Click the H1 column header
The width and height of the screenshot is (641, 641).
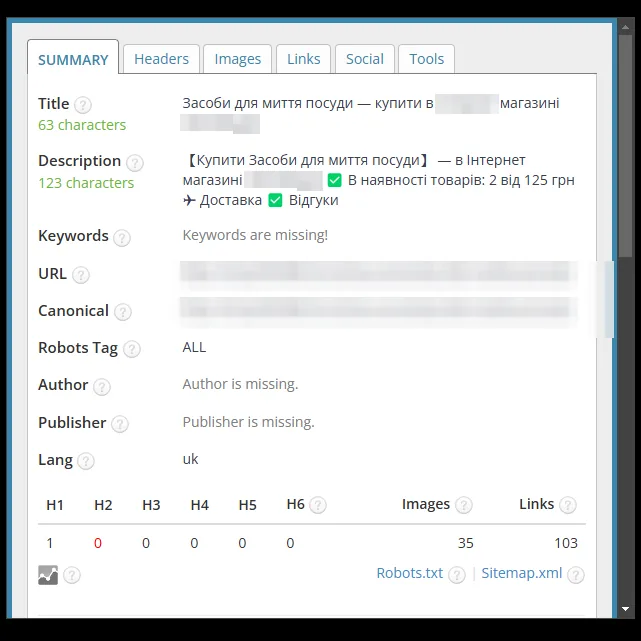pos(55,505)
